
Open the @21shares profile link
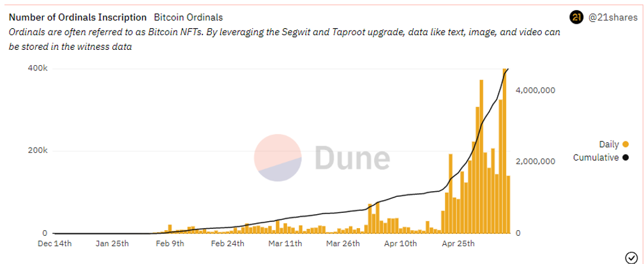tap(612, 17)
